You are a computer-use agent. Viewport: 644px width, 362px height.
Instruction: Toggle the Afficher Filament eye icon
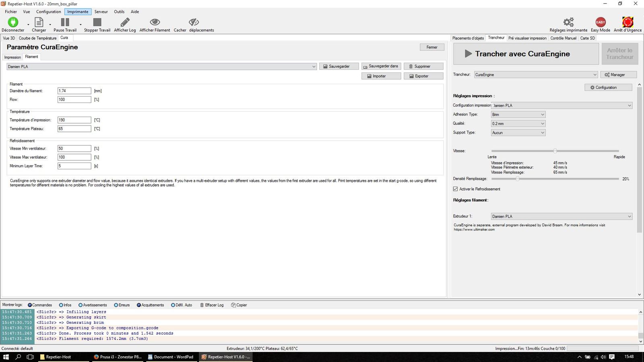click(155, 22)
